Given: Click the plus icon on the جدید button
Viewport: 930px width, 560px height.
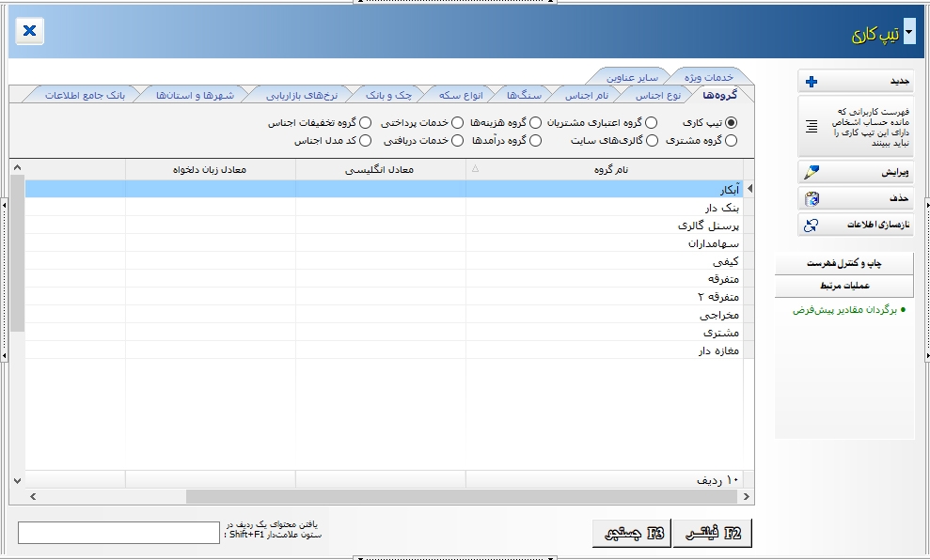Looking at the screenshot, I should [812, 82].
